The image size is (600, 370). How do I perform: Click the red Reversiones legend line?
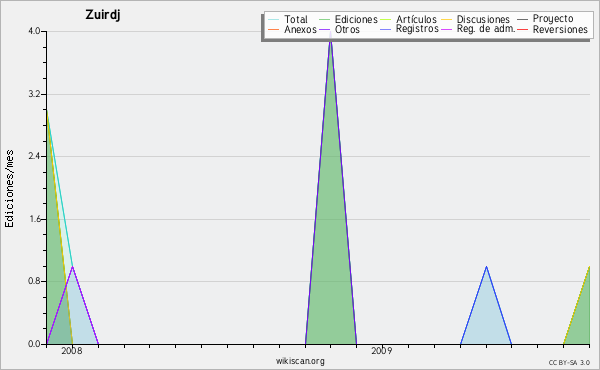[523, 29]
